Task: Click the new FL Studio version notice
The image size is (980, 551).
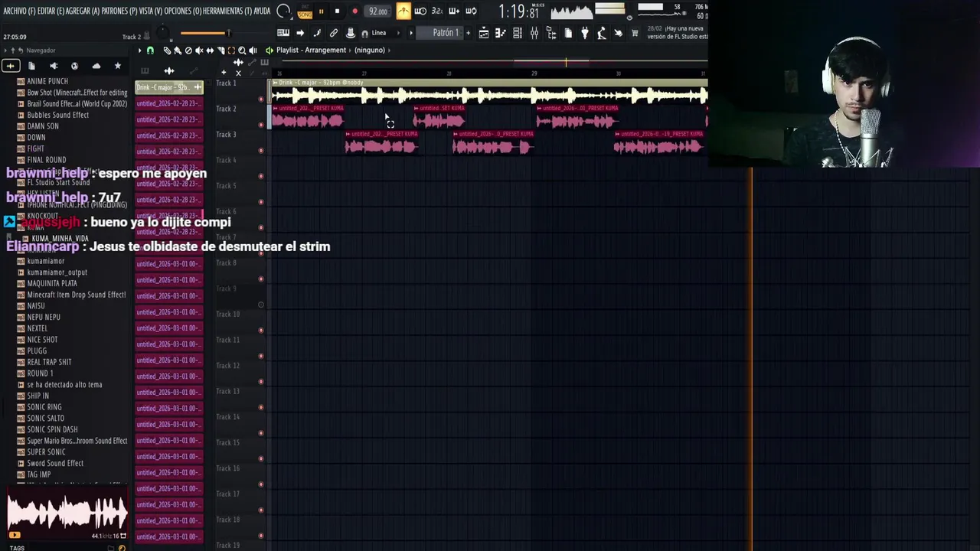Action: [x=677, y=32]
